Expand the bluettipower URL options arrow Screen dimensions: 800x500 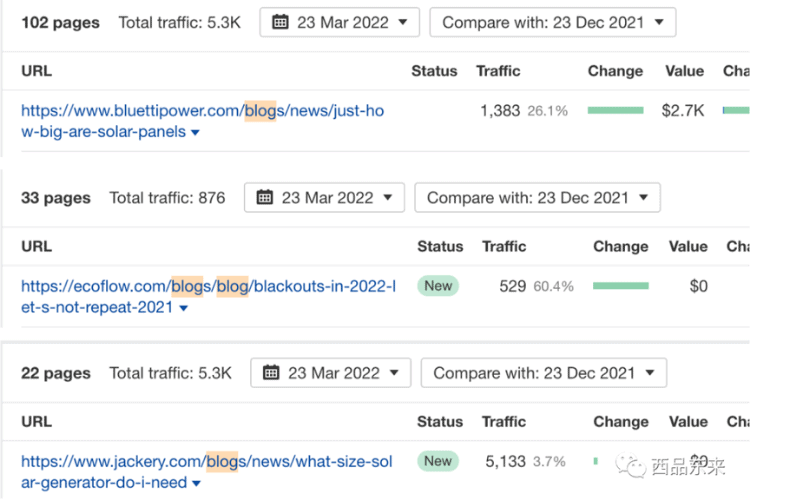coord(195,133)
